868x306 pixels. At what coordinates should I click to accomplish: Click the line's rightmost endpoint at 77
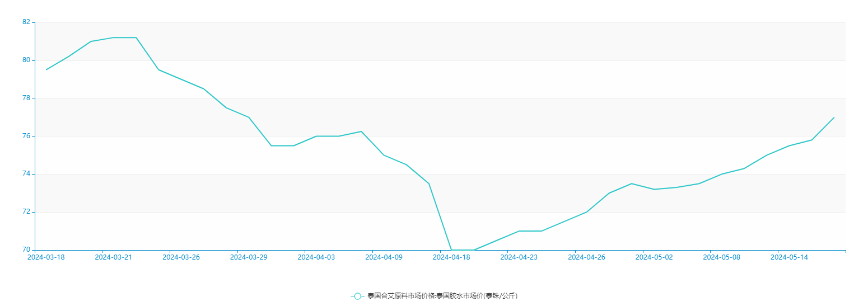click(834, 117)
